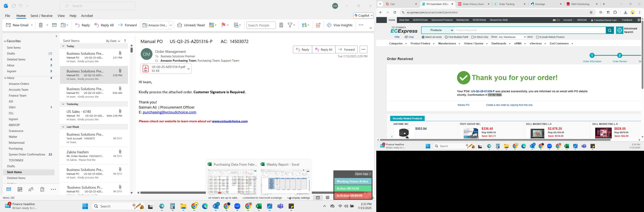Open Chrome Extensions puzzle icon
This screenshot has height=212, width=644.
(x=615, y=12)
